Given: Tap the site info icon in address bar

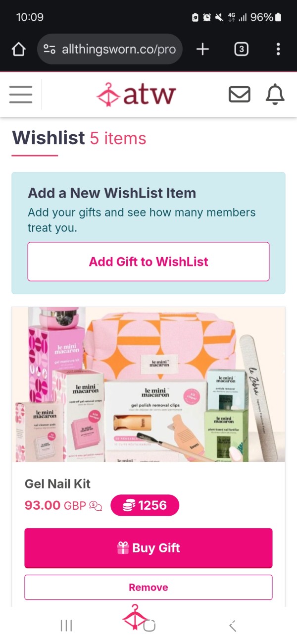Looking at the screenshot, I should coord(49,49).
